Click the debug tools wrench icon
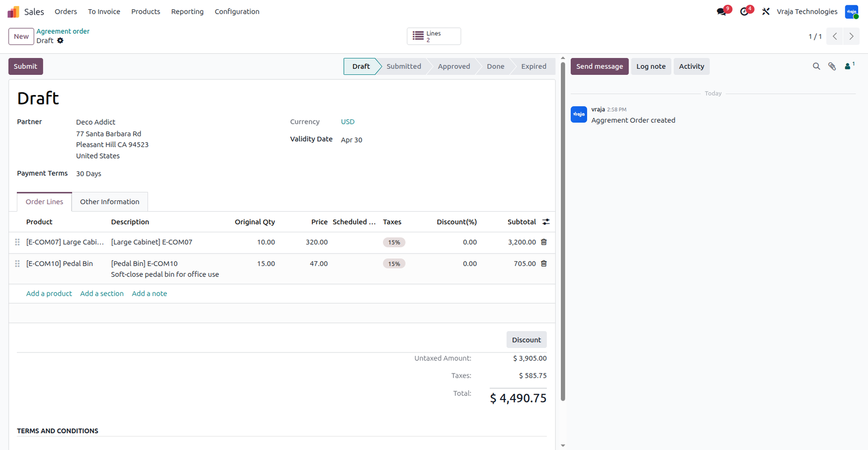 click(x=766, y=11)
